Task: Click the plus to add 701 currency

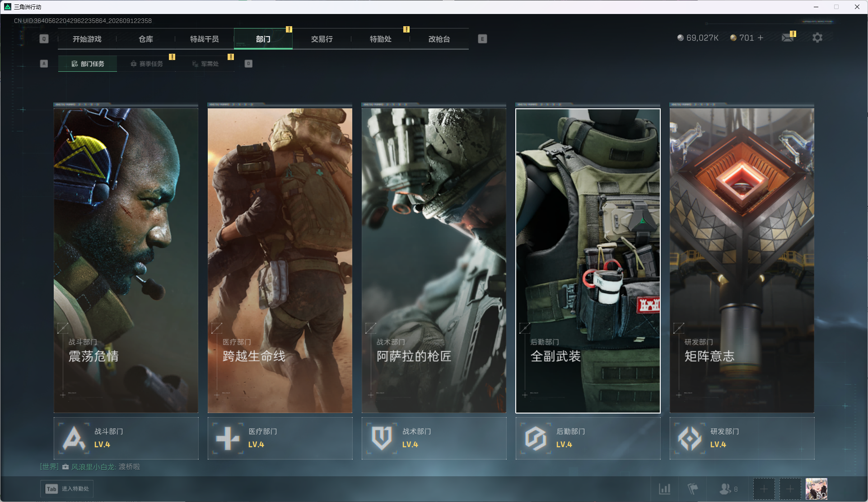Action: click(x=761, y=38)
